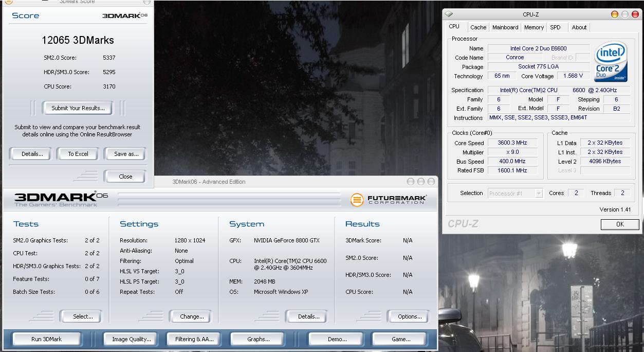
Task: Click the Intel Core 2 Duo logo
Action: click(611, 62)
